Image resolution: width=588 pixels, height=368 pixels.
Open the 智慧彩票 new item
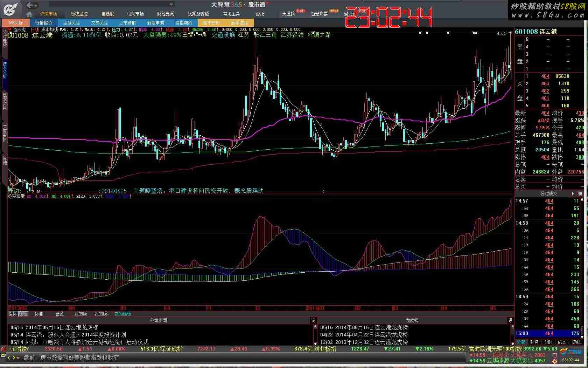pyautogui.click(x=319, y=14)
